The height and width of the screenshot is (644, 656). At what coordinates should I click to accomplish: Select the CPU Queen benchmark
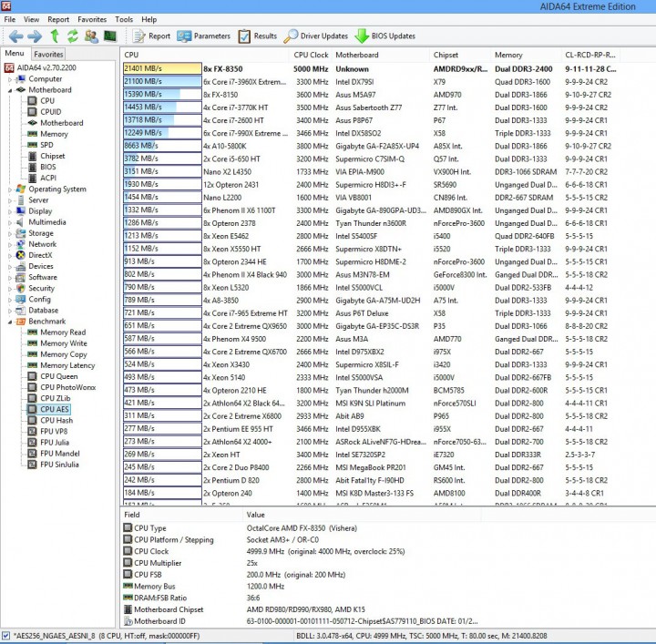pyautogui.click(x=53, y=376)
